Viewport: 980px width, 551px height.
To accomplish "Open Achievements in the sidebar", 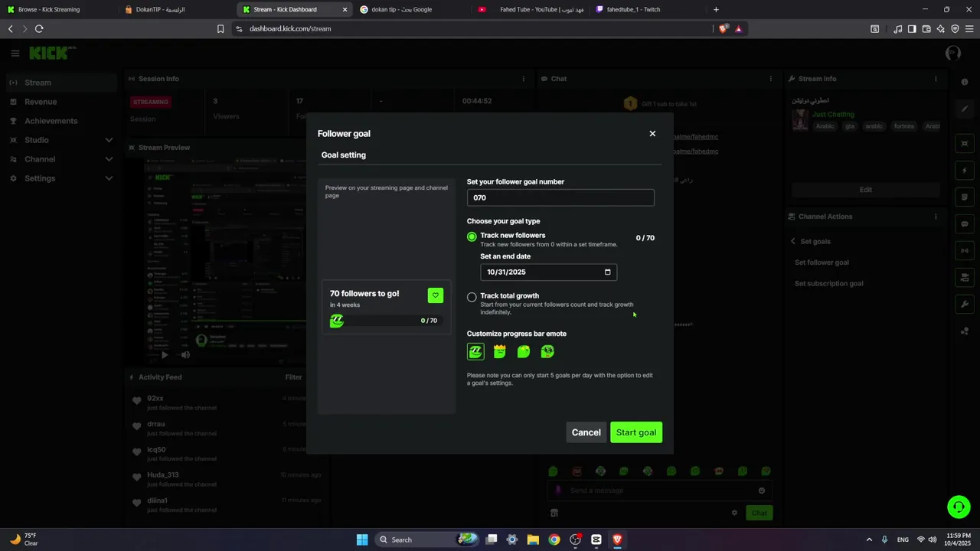I will click(60, 121).
